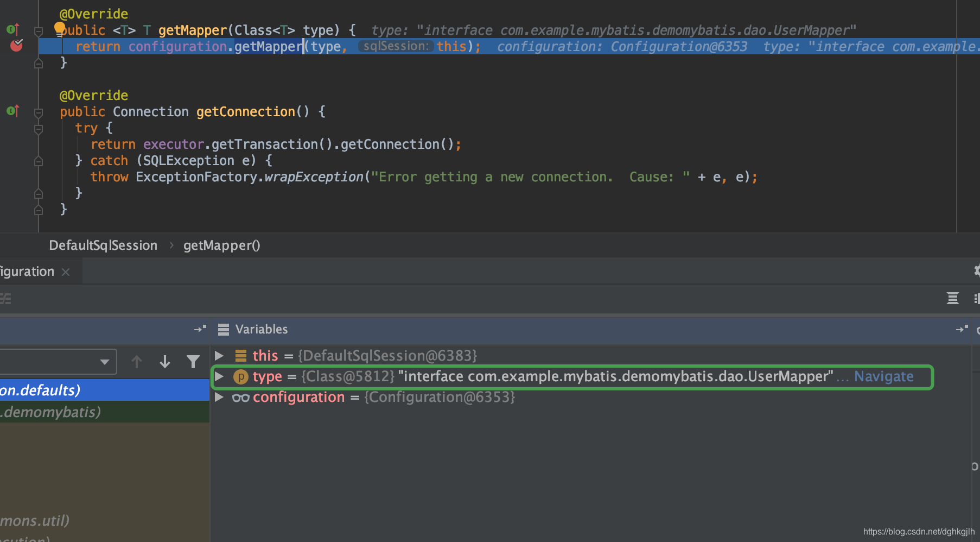Image resolution: width=980 pixels, height=542 pixels.
Task: Collapse the getMapper method fold marker
Action: [x=39, y=31]
